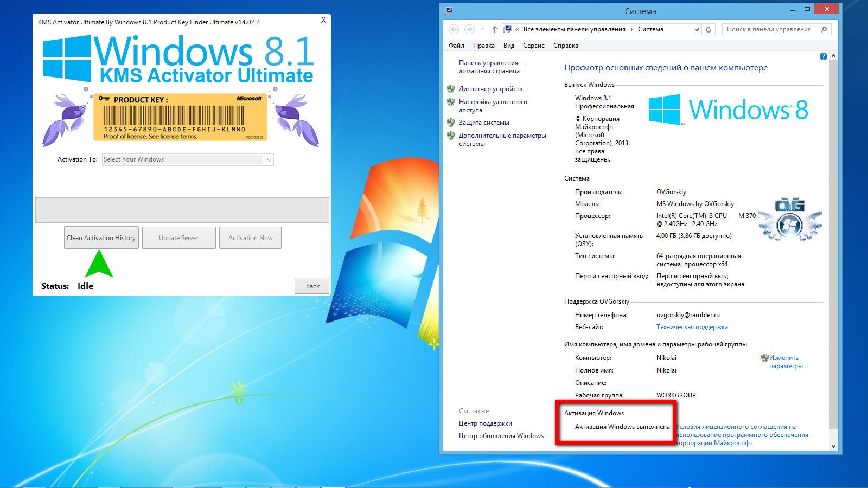Open help with blue question icon
Viewport: 868px width, 488px height.
click(x=824, y=56)
